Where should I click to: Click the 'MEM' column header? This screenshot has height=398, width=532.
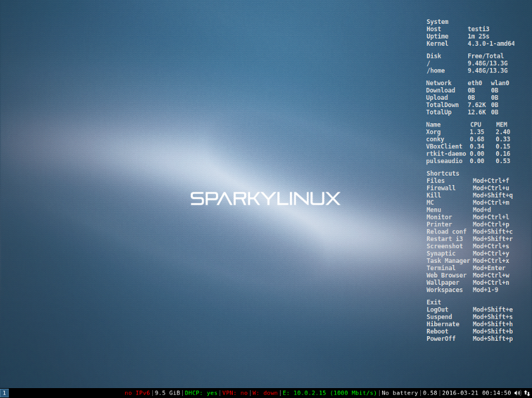(501, 124)
